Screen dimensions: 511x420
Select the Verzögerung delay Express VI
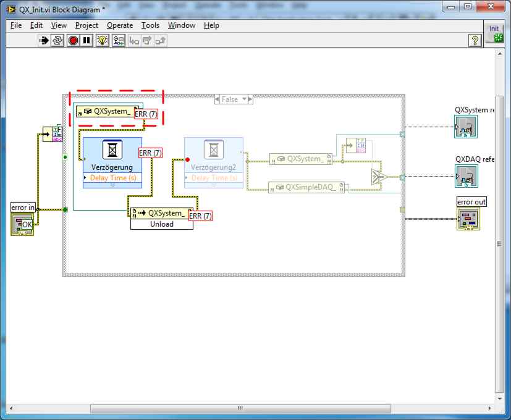click(112, 162)
